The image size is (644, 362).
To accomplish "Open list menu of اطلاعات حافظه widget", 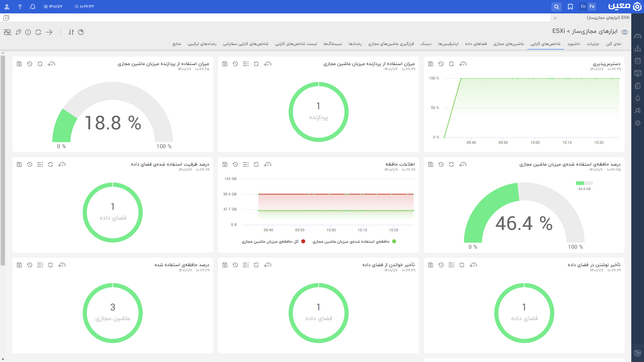I will (246, 164).
